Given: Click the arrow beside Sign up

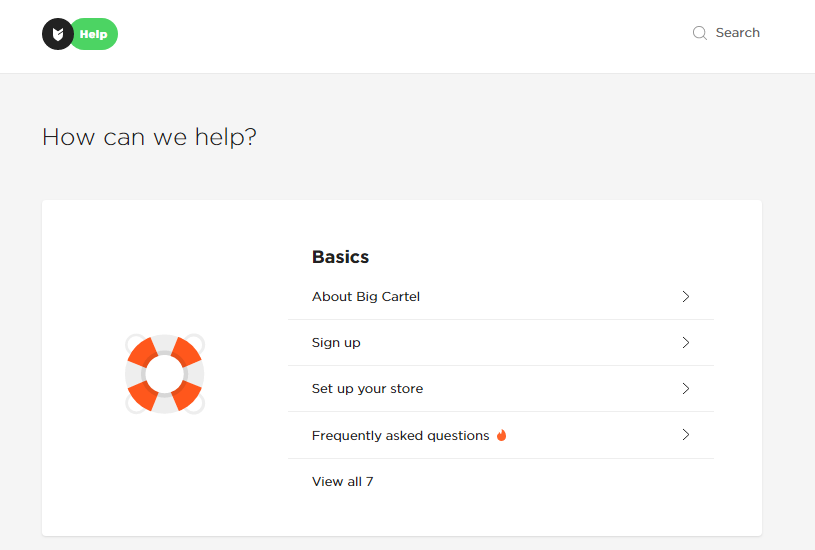Looking at the screenshot, I should [686, 343].
